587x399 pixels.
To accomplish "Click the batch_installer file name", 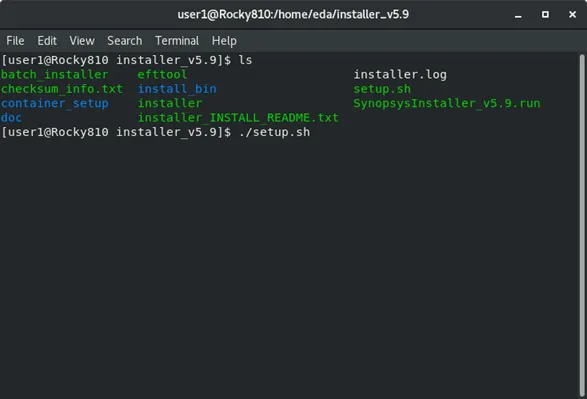I will point(55,74).
